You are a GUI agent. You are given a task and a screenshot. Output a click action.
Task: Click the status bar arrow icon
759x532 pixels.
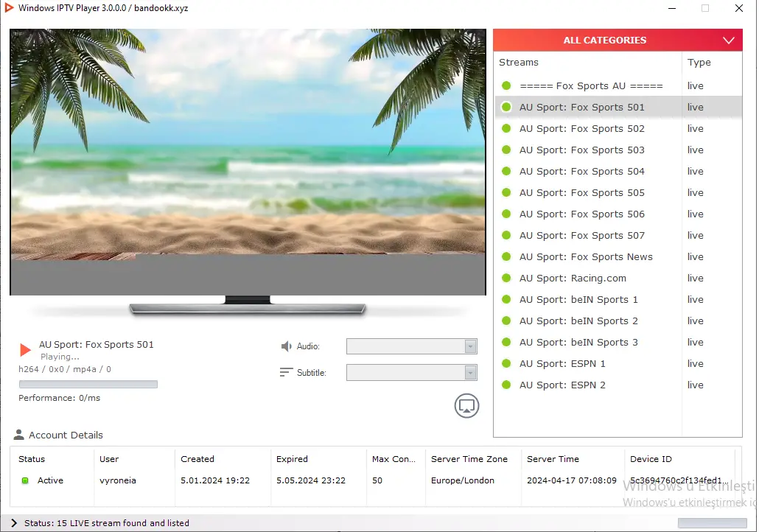14,523
